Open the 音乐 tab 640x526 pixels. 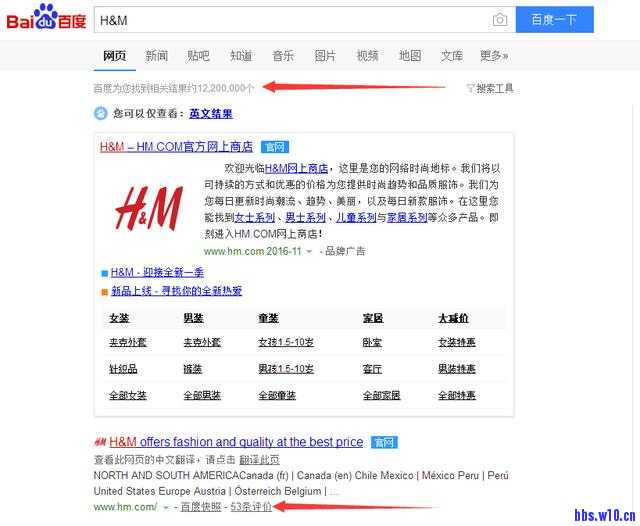point(283,55)
